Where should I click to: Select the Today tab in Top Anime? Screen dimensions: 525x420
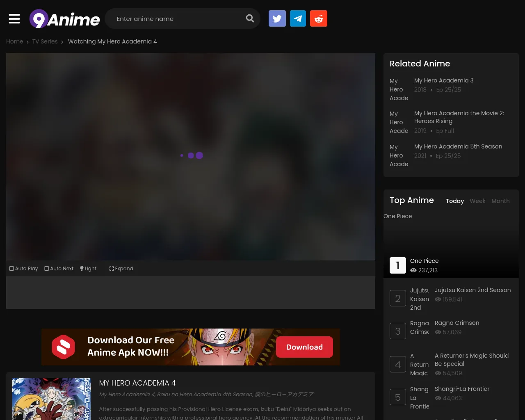click(455, 201)
